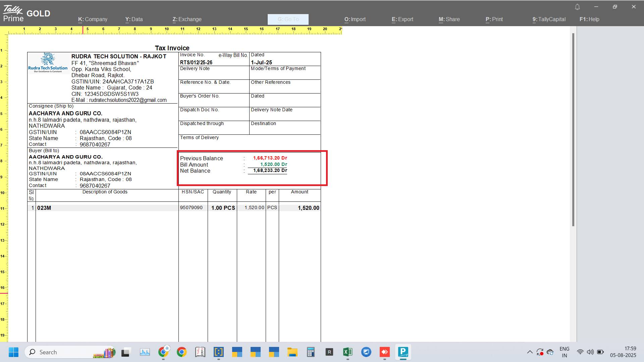644x362 pixels.
Task: Click P: Print in the top bar
Action: click(x=494, y=19)
